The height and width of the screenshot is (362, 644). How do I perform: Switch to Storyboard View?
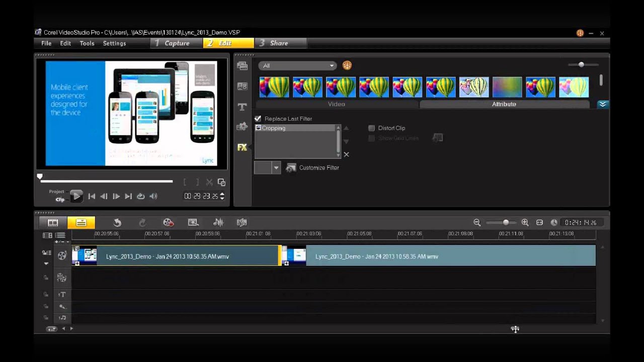coord(53,222)
